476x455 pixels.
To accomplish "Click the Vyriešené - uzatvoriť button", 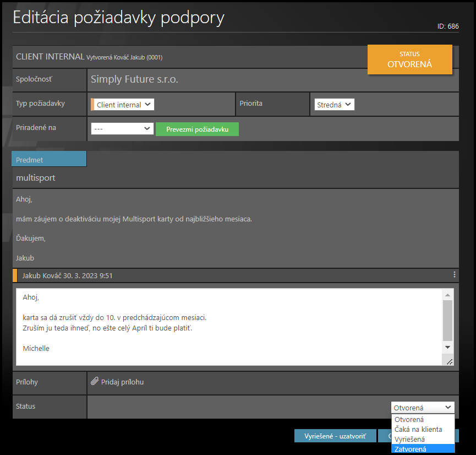I will coord(335,436).
